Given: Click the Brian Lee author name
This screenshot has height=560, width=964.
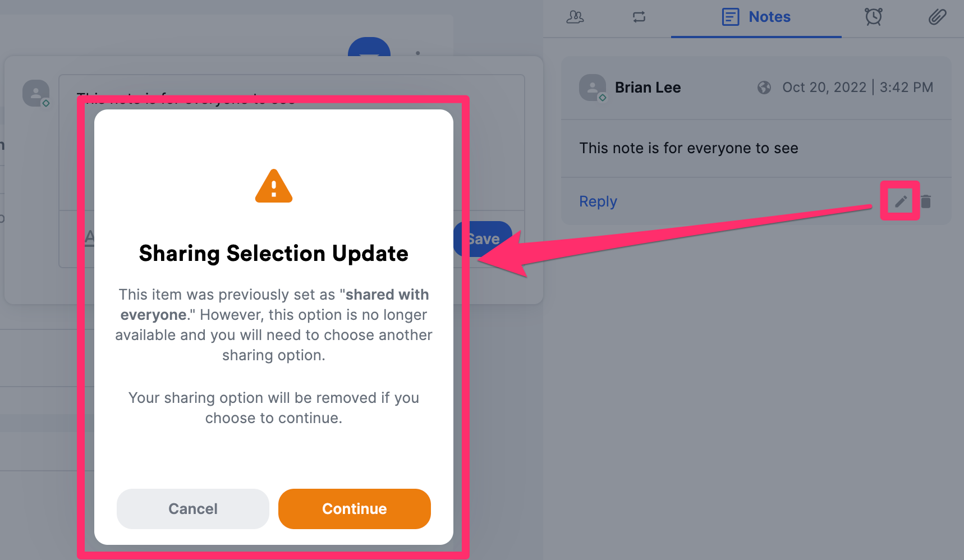Looking at the screenshot, I should coord(648,88).
